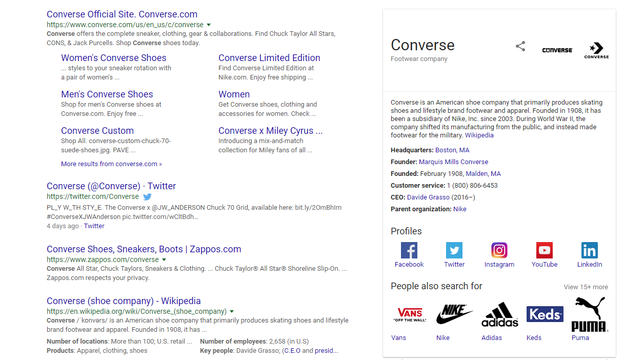Click the '4 days ago' timestamp
Viewport: 644px width, 360px height.
click(x=63, y=226)
